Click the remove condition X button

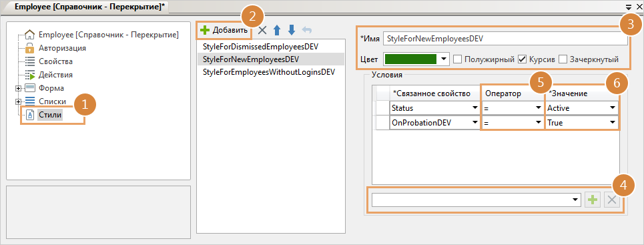pyautogui.click(x=611, y=200)
